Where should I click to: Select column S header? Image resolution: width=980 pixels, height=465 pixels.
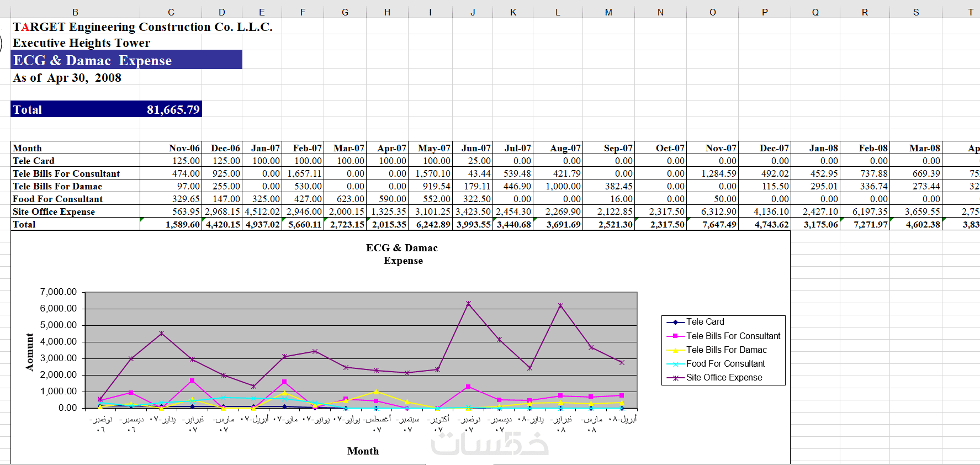click(916, 12)
